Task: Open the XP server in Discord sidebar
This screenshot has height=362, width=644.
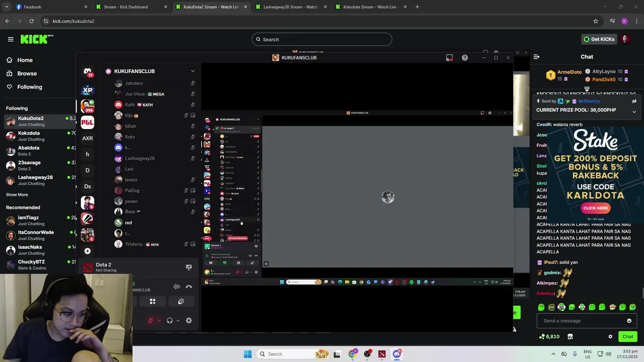Action: (x=88, y=90)
